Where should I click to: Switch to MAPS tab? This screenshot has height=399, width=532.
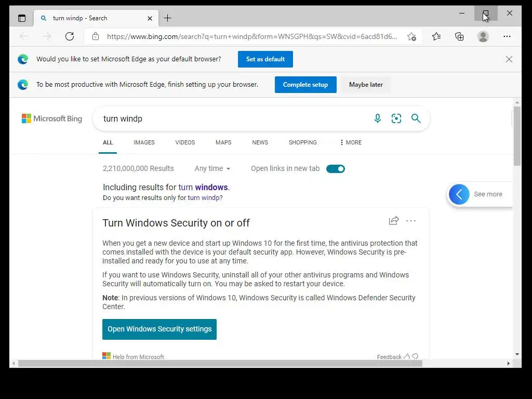(223, 142)
